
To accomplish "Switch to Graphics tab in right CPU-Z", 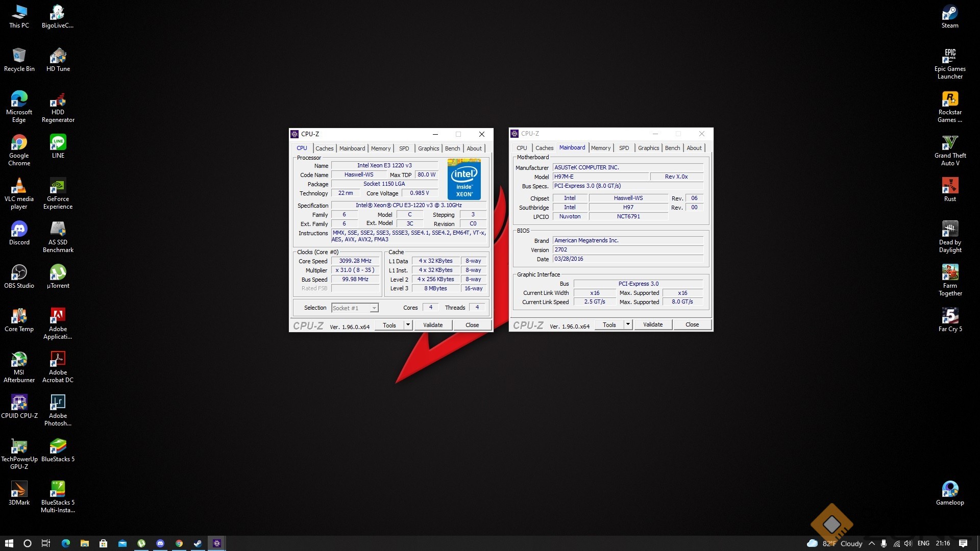I will pos(648,148).
